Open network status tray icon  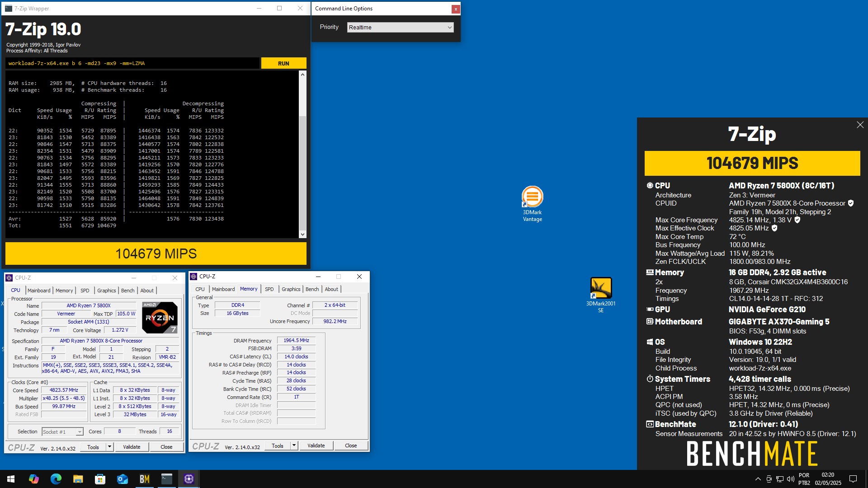point(780,479)
